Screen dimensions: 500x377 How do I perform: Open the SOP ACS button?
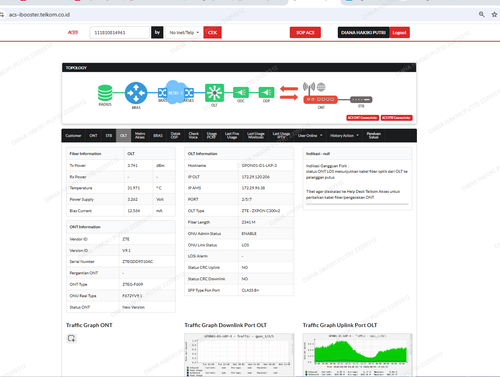(x=305, y=33)
